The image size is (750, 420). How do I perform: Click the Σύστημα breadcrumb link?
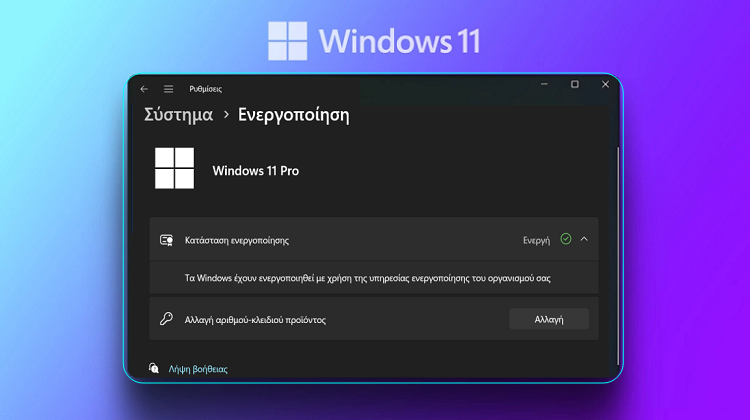click(x=178, y=115)
